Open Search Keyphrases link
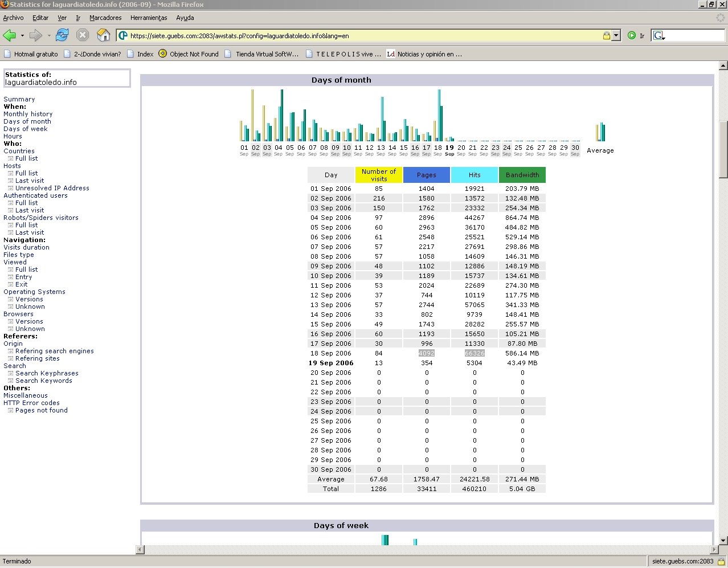Viewport: 728px width, 568px height. pos(47,373)
